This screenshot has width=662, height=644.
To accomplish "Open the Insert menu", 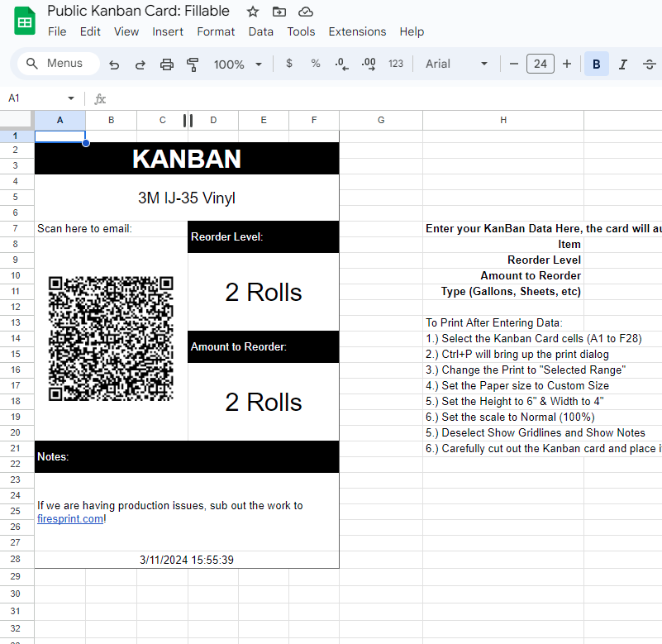I will [168, 31].
